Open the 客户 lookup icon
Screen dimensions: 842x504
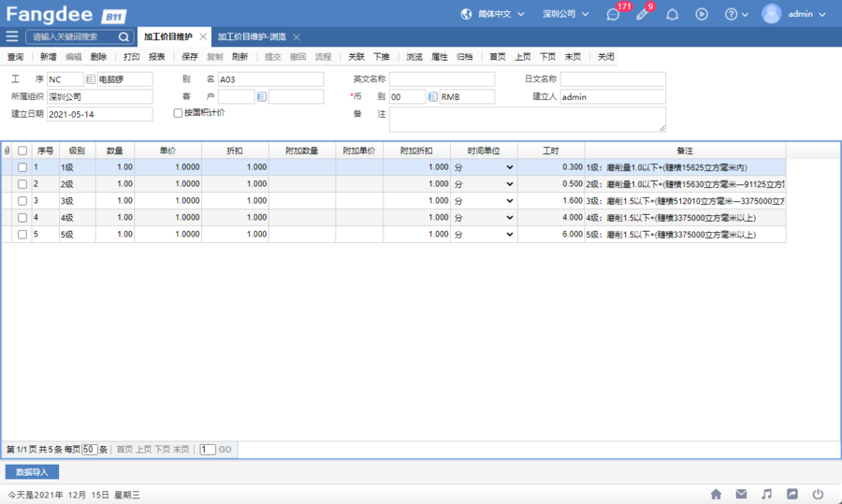coord(261,96)
